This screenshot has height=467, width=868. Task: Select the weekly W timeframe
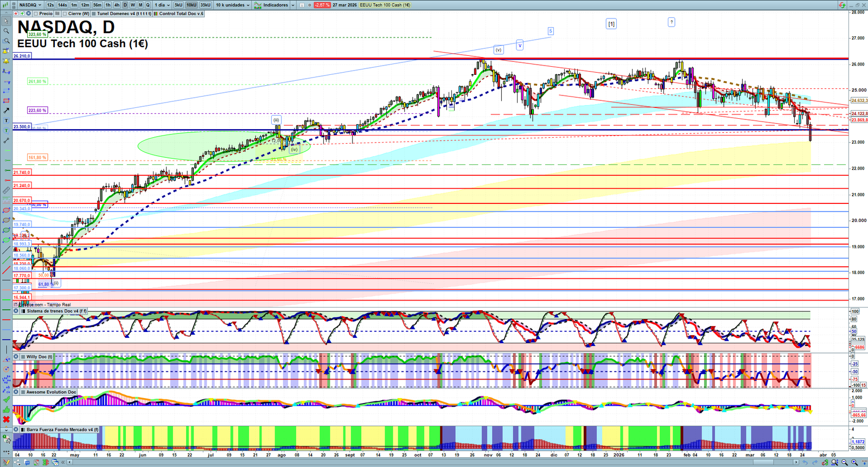click(x=132, y=5)
